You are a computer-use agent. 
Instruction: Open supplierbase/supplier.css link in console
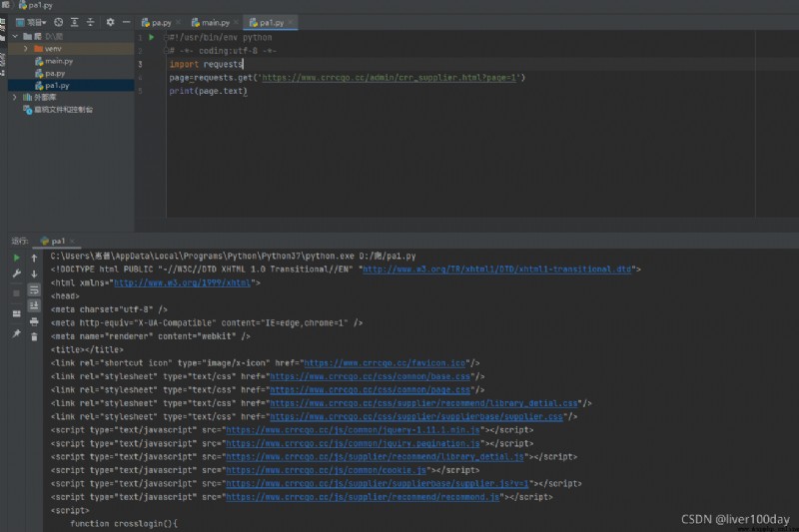[416, 416]
